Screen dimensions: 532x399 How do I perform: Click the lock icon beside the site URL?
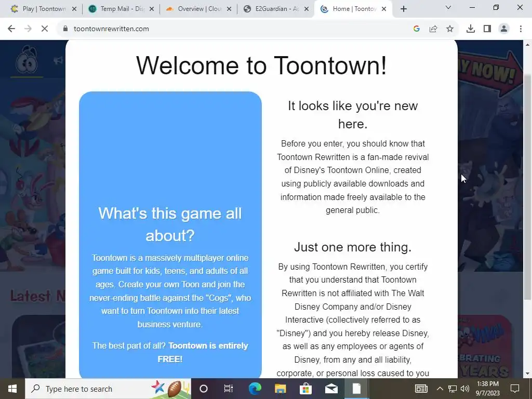coord(65,29)
